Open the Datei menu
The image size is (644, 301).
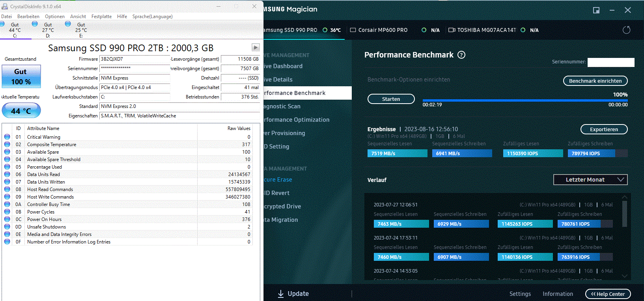pyautogui.click(x=6, y=17)
